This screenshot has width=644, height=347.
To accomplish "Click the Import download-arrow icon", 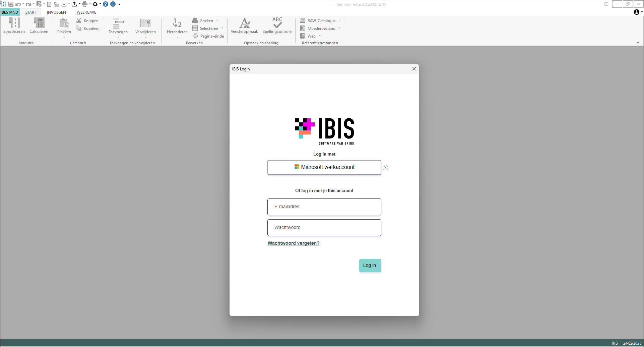I will [x=64, y=4].
